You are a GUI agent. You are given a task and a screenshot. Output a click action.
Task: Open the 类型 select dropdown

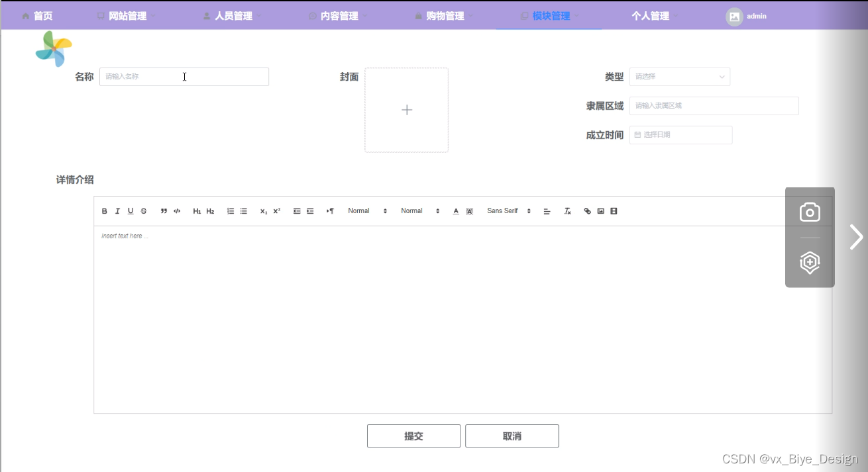tap(680, 77)
